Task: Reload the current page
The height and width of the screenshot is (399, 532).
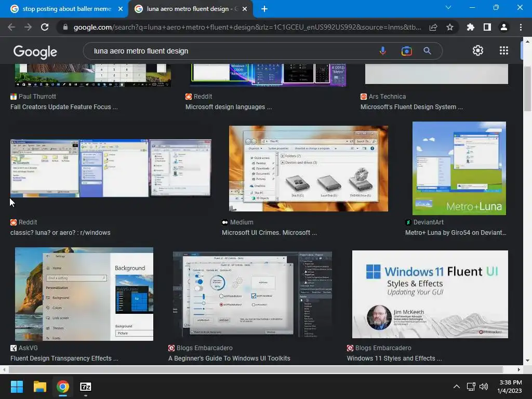Action: [45, 27]
